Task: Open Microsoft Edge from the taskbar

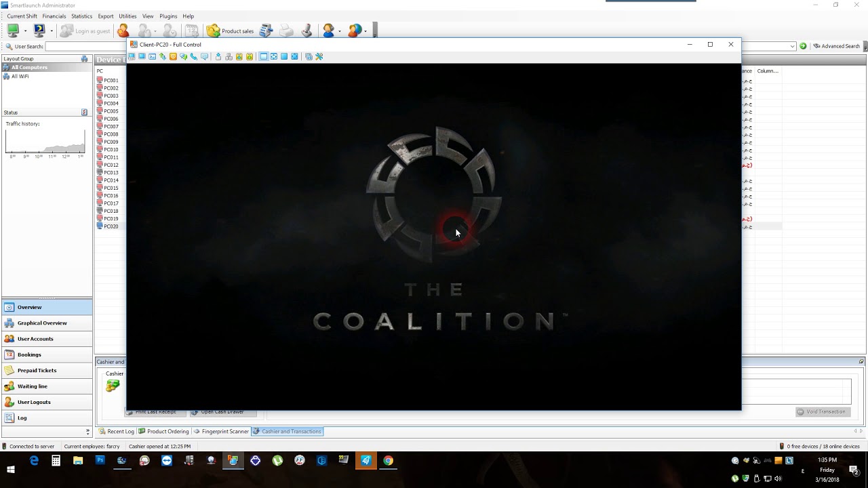Action: [x=34, y=461]
